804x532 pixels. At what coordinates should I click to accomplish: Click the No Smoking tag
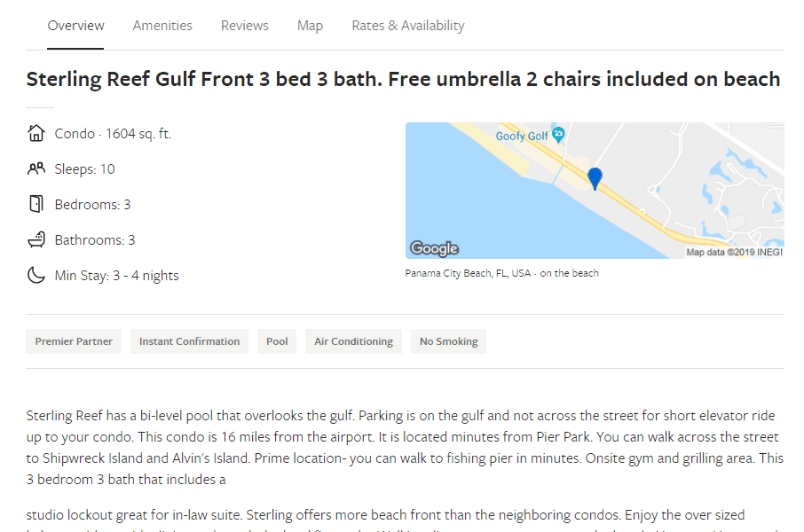click(449, 341)
